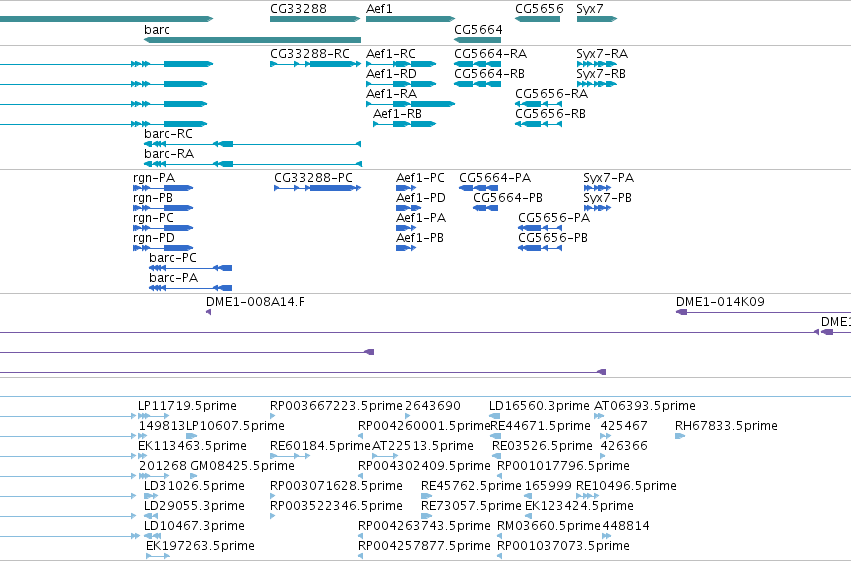The height and width of the screenshot is (561, 851).
Task: Select the barc gene label
Action: (157, 29)
